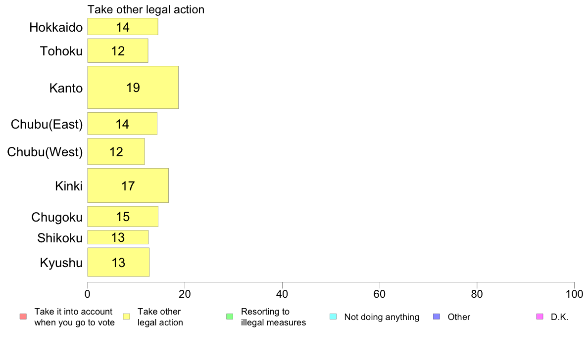The image size is (588, 364).
Task: Click the yellow 'Take other legal action' legend swatch
Action: coord(127,317)
